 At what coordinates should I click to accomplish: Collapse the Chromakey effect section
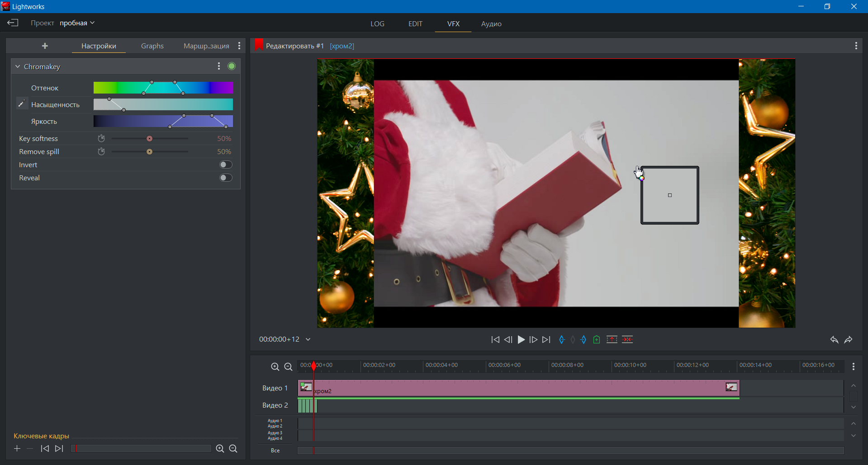(x=18, y=66)
